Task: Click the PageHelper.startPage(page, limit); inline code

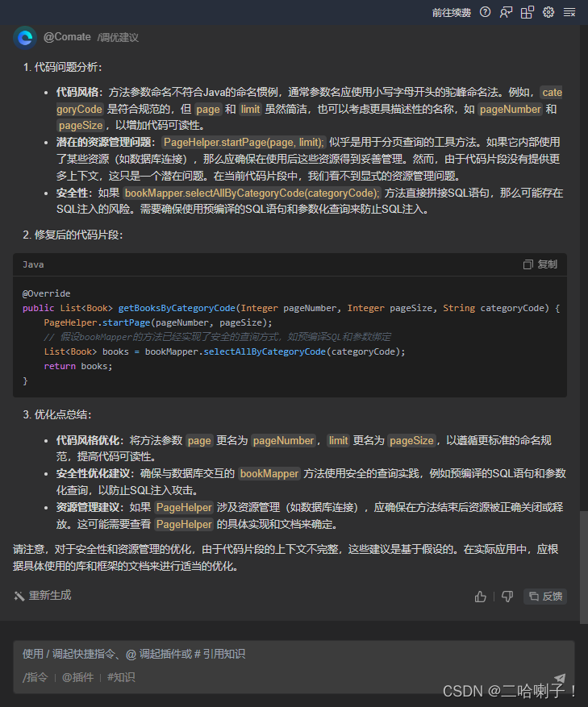Action: [x=244, y=143]
